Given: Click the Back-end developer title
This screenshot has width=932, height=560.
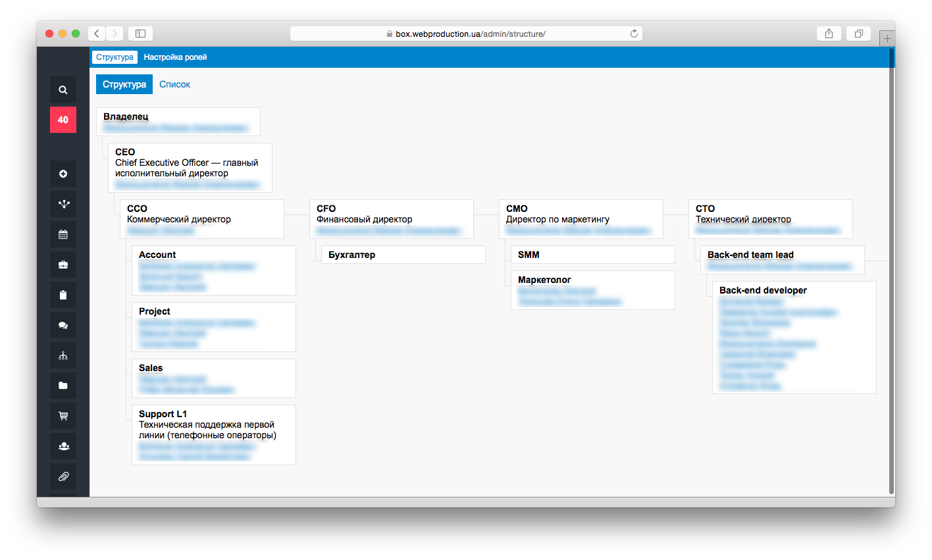Looking at the screenshot, I should coord(763,290).
